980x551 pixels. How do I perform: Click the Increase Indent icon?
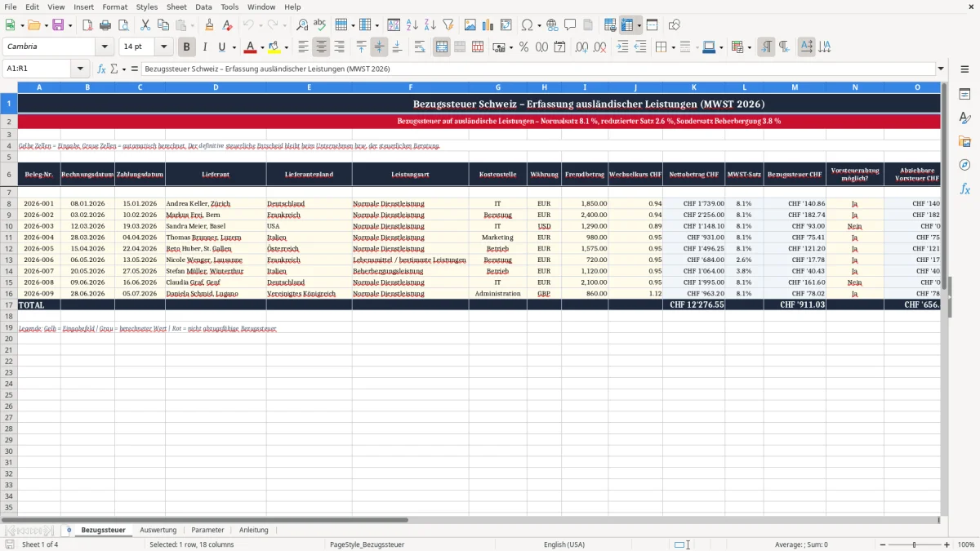(x=622, y=47)
